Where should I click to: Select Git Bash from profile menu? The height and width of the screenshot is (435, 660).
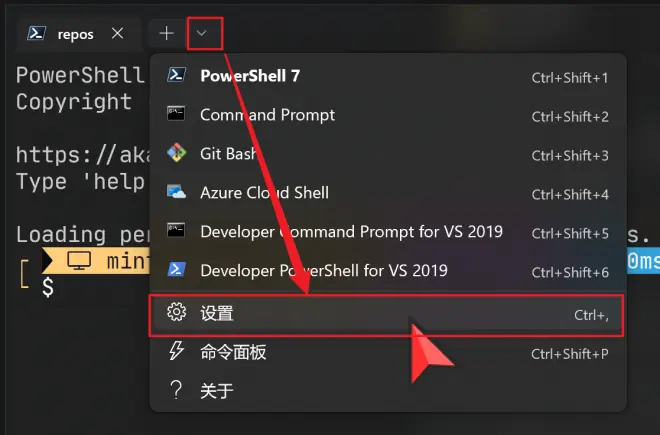coord(387,154)
